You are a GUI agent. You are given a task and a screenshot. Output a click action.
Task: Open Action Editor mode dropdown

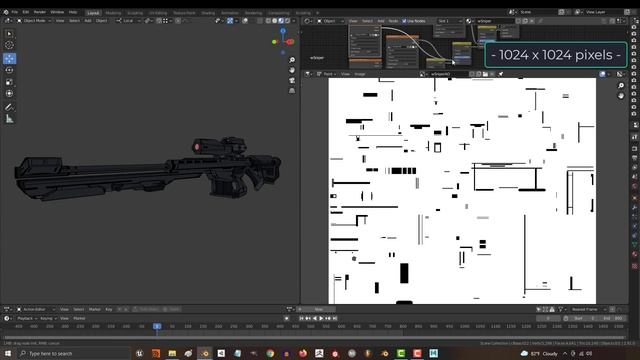(x=36, y=309)
